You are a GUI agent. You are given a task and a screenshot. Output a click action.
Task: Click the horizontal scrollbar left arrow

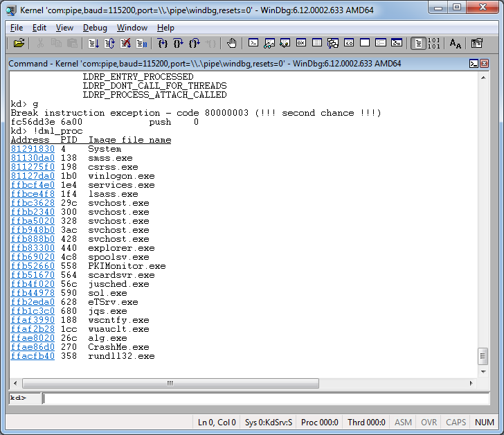[15, 383]
